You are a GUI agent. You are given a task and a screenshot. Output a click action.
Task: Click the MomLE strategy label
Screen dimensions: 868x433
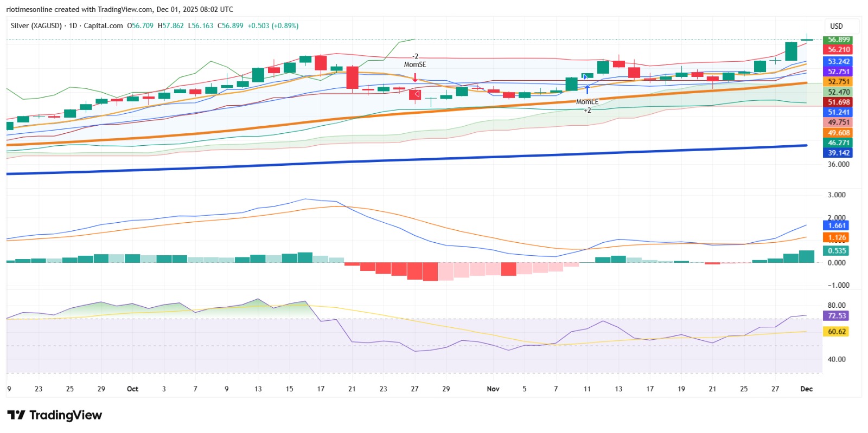tap(587, 102)
